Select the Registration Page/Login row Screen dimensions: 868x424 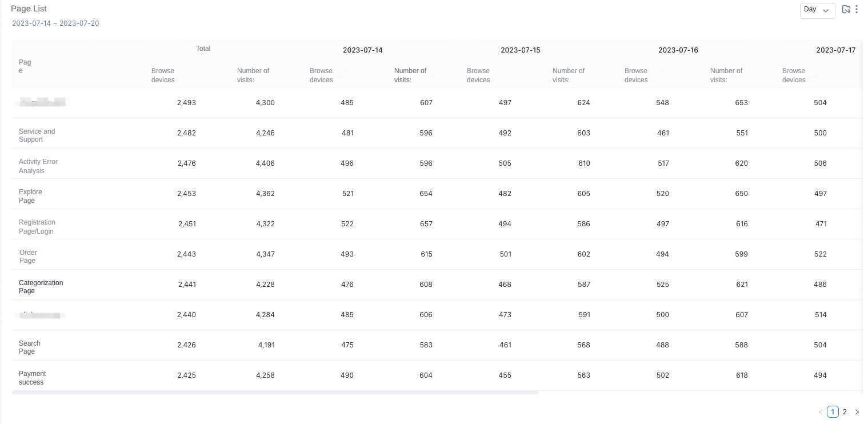pos(437,224)
